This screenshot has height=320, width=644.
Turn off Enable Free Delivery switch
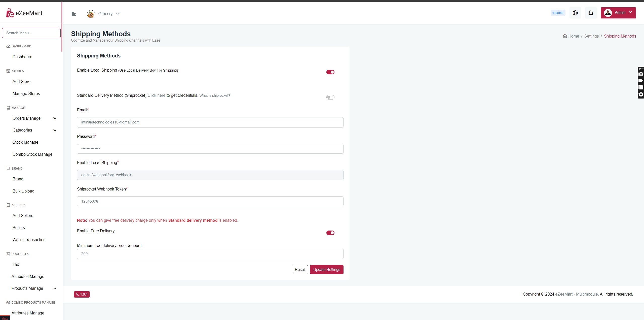330,233
